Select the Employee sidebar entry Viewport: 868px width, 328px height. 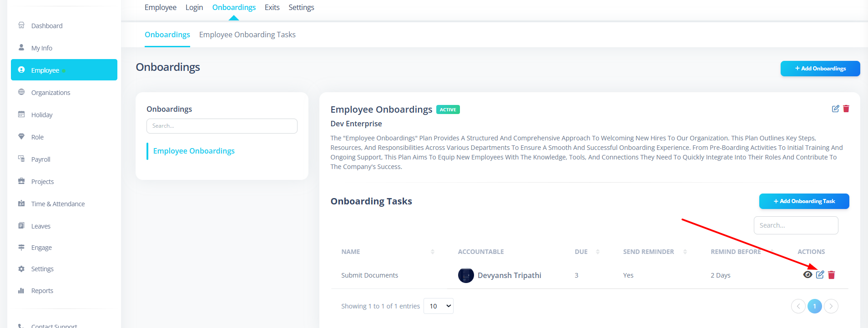tap(64, 70)
